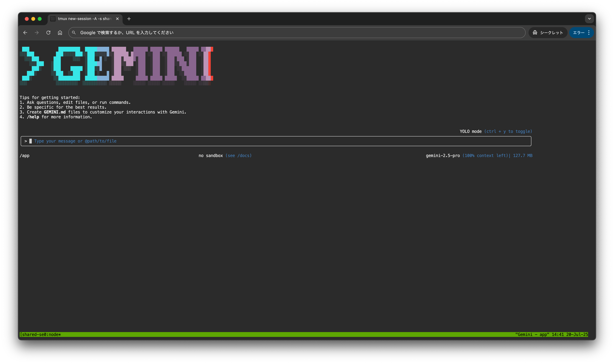This screenshot has height=364, width=614.
Task: Click the gemini-2.5-pro model name
Action: click(x=443, y=156)
